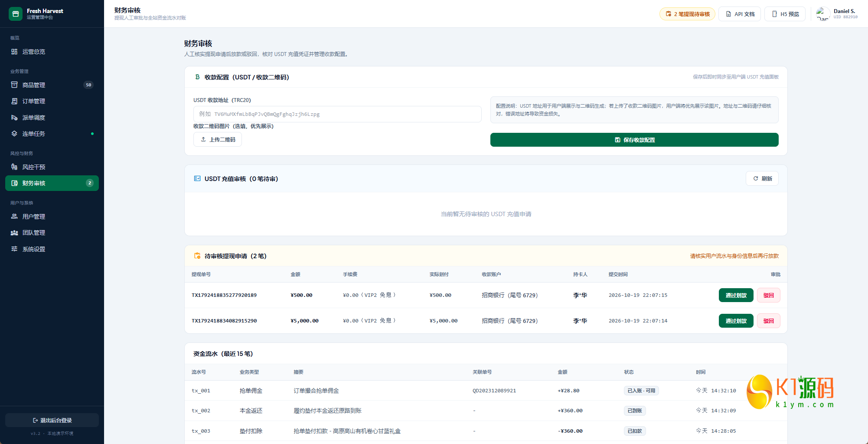Click linked order number QD202312089921
This screenshot has width=868, height=444.
(494, 391)
